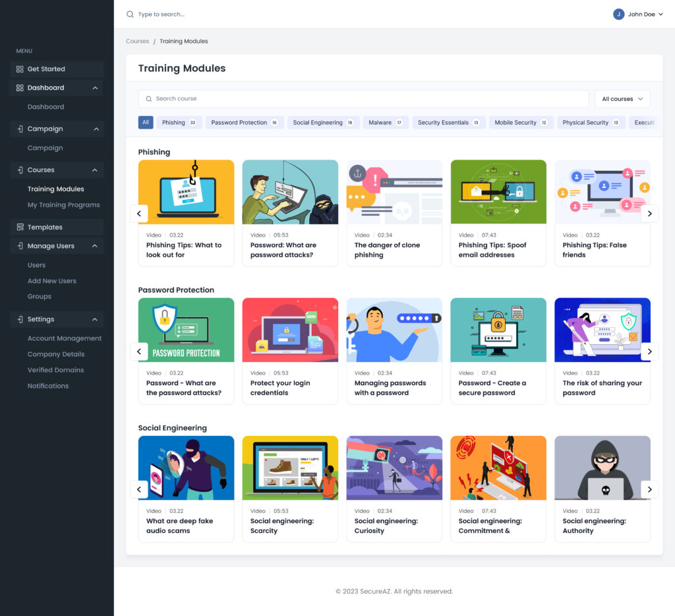Open Account Management settings
Image resolution: width=675 pixels, height=616 pixels.
pyautogui.click(x=65, y=338)
